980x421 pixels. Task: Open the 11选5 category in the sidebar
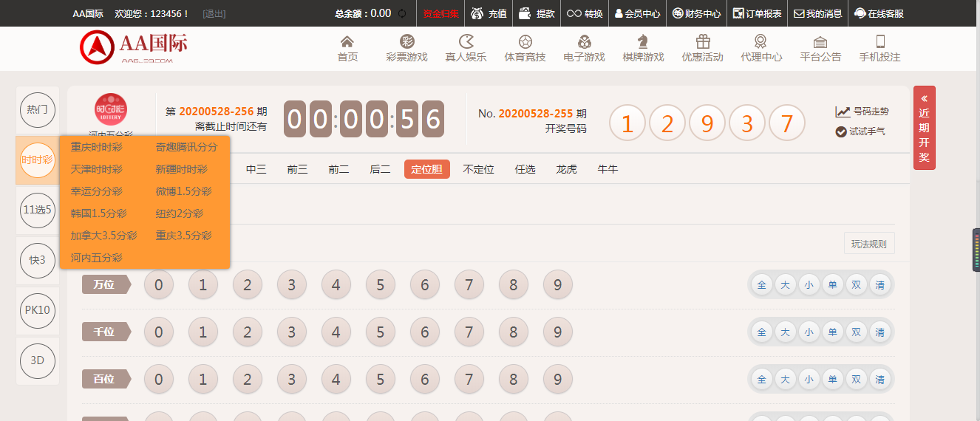[37, 210]
